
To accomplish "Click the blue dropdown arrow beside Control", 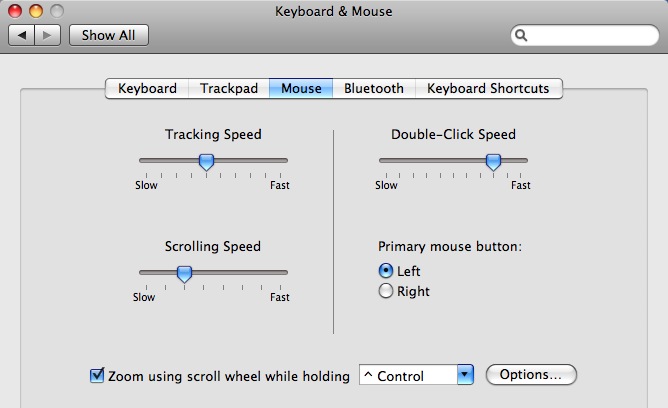I will 465,375.
